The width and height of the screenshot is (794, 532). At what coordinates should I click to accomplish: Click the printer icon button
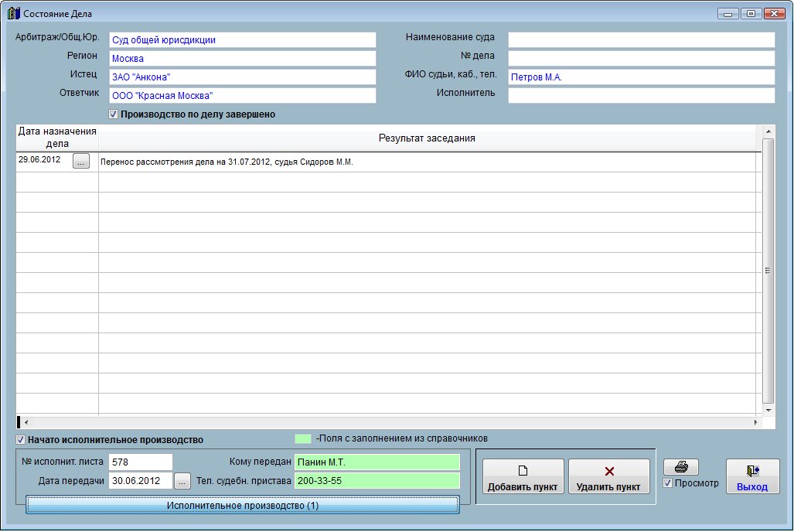[x=680, y=467]
